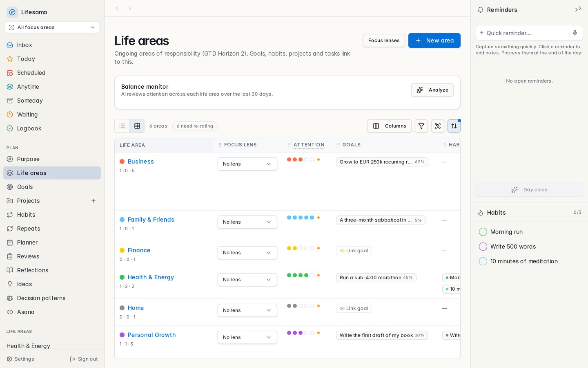Image resolution: width=588 pixels, height=368 pixels.
Task: Open the filter funnel icon
Action: [x=421, y=126]
